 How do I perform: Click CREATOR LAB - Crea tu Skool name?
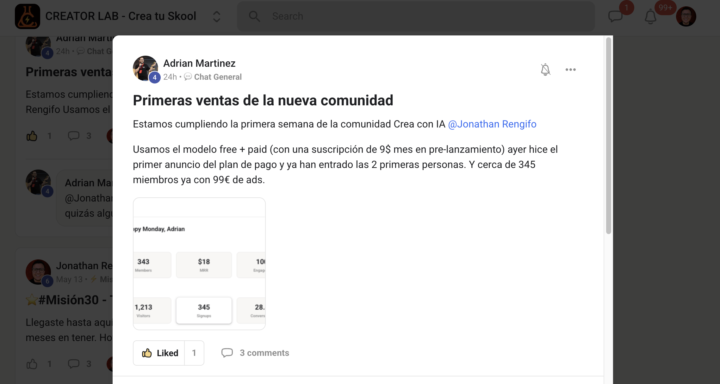[121, 17]
